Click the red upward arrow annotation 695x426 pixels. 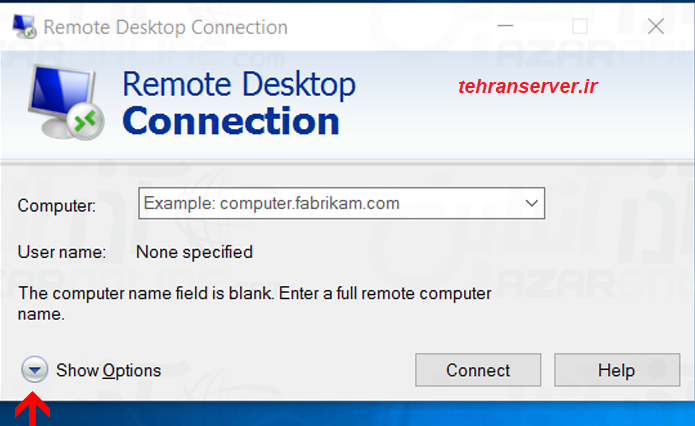coord(34,410)
